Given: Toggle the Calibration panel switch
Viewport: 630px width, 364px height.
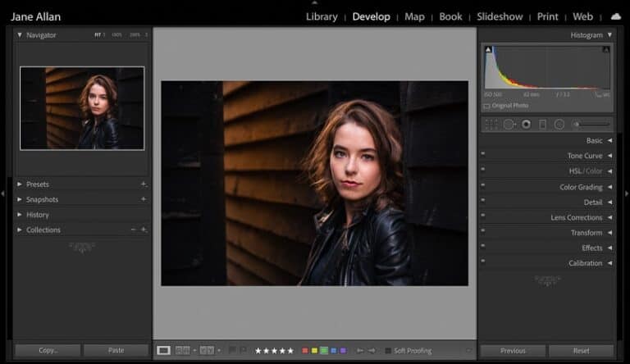Looking at the screenshot, I should click(482, 261).
